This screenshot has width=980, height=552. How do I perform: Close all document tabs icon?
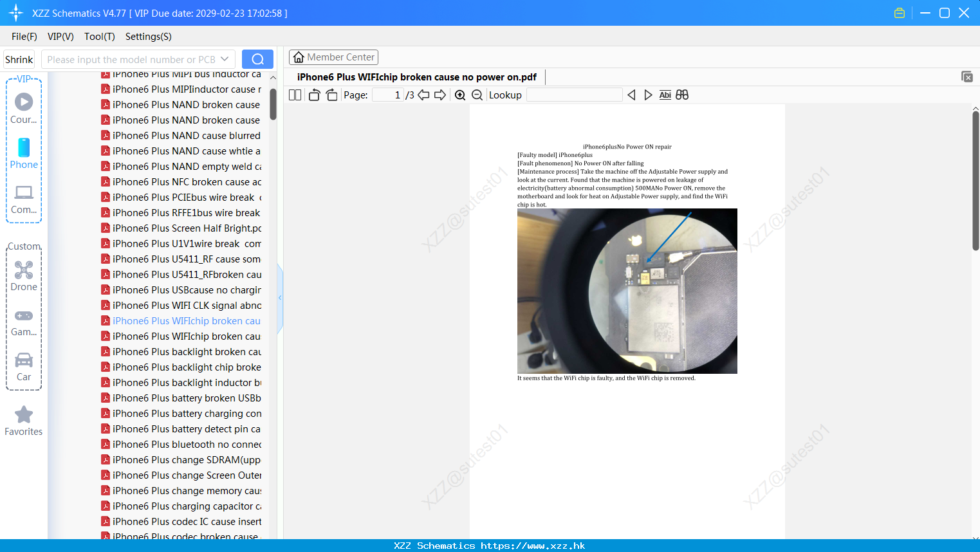point(967,77)
